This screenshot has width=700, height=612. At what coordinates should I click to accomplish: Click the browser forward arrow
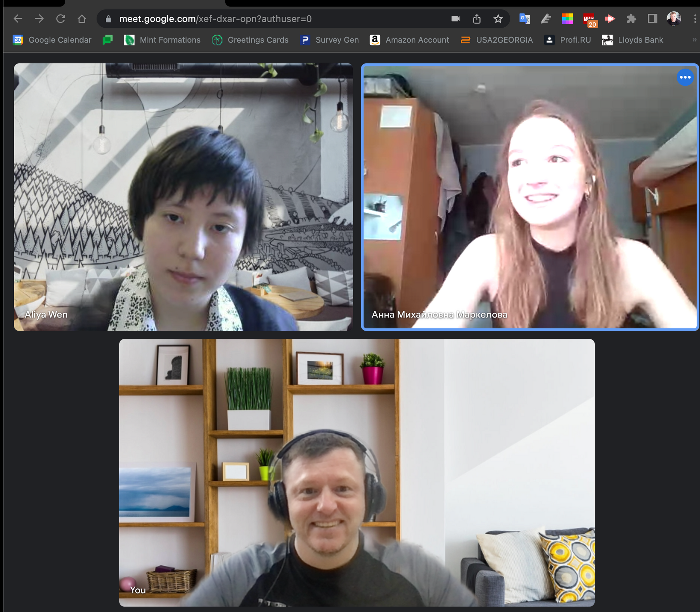[39, 19]
